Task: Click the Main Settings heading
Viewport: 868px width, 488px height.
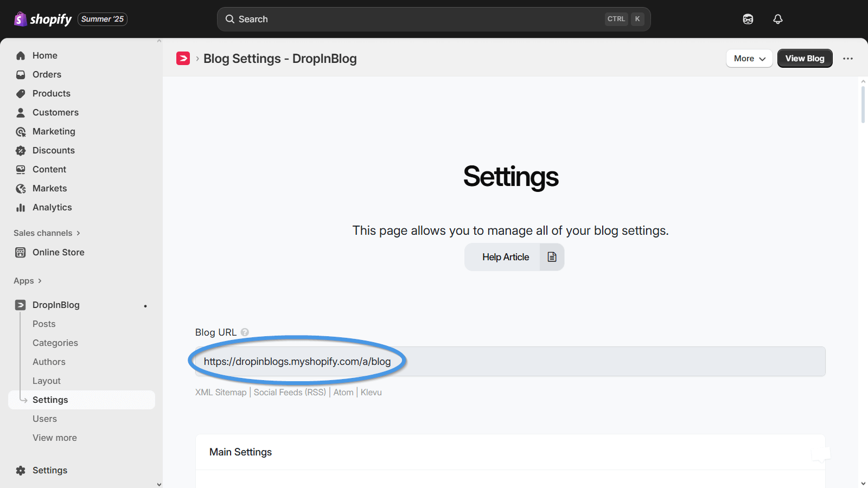Action: pos(240,452)
